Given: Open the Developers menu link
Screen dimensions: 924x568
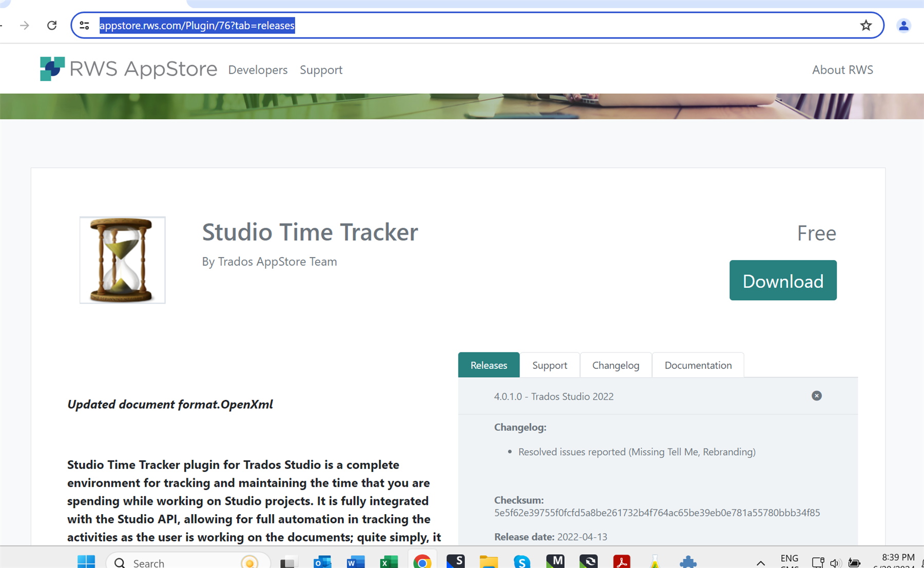Looking at the screenshot, I should pyautogui.click(x=258, y=70).
